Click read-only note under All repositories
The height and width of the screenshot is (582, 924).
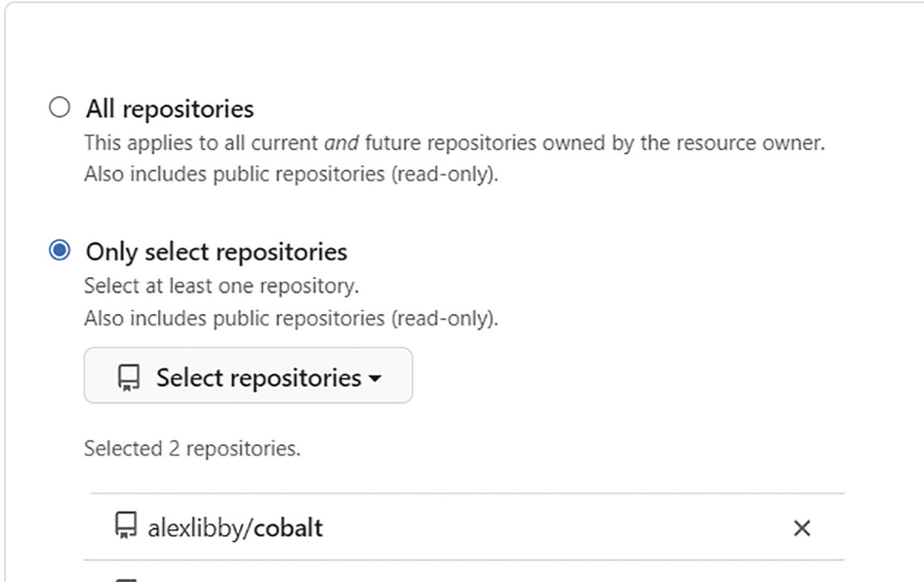291,174
